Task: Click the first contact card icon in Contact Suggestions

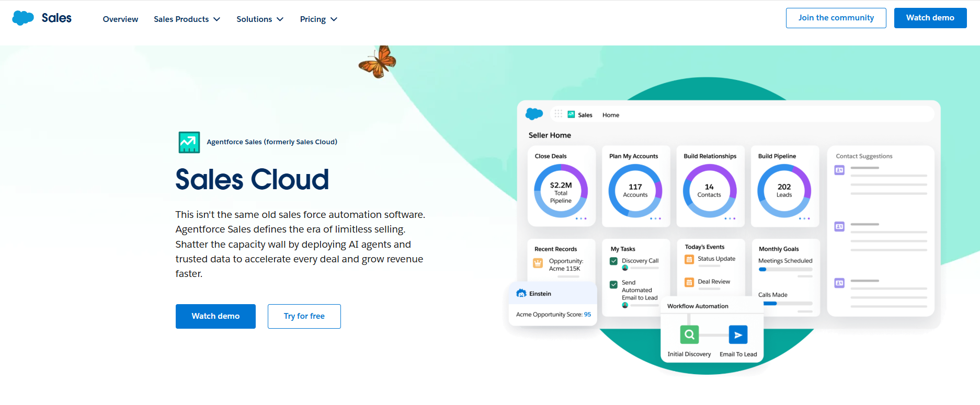Action: pos(839,170)
